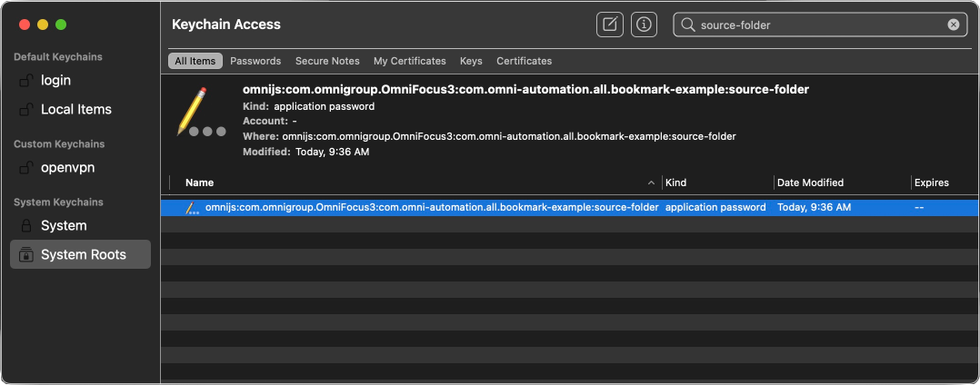Click the Kind 'application password' detail value
The image size is (980, 385).
click(324, 106)
